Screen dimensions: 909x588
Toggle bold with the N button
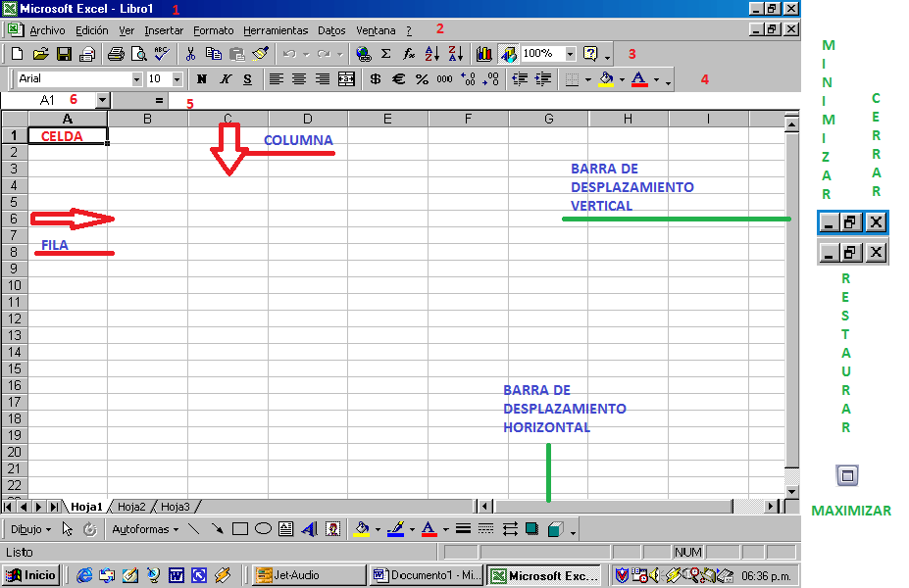pyautogui.click(x=201, y=78)
